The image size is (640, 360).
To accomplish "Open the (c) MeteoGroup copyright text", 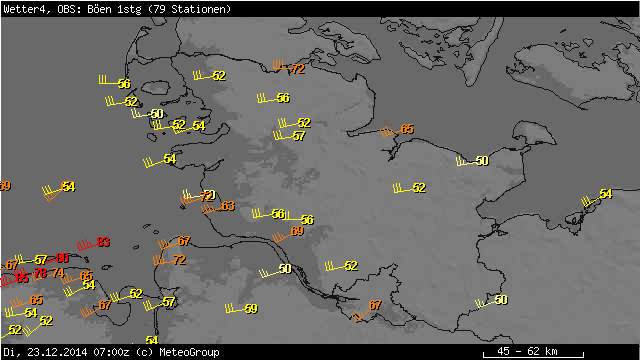I will [178, 352].
